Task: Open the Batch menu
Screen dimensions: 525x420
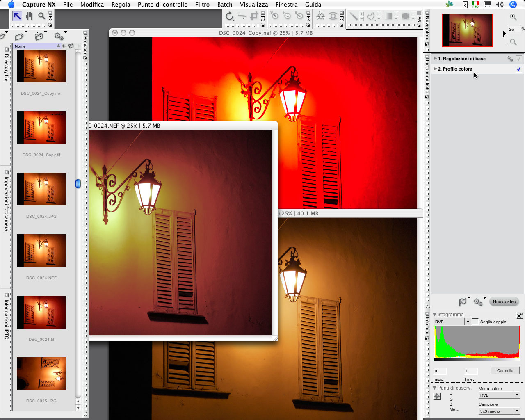Action: click(x=225, y=5)
